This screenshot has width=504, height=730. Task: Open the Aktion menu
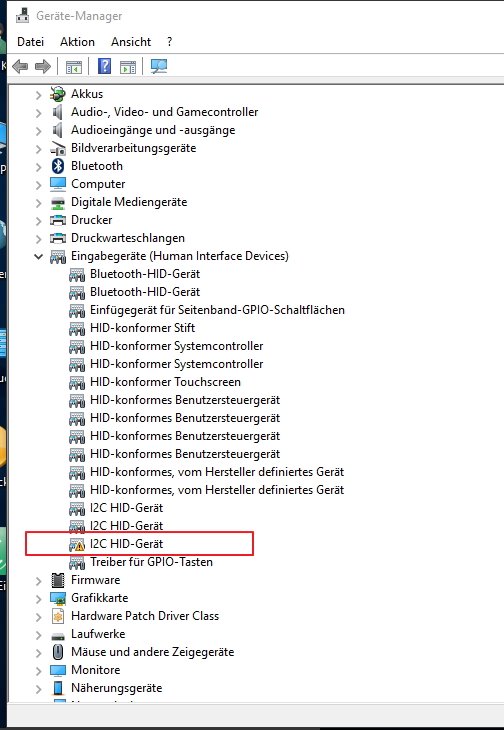[x=77, y=42]
